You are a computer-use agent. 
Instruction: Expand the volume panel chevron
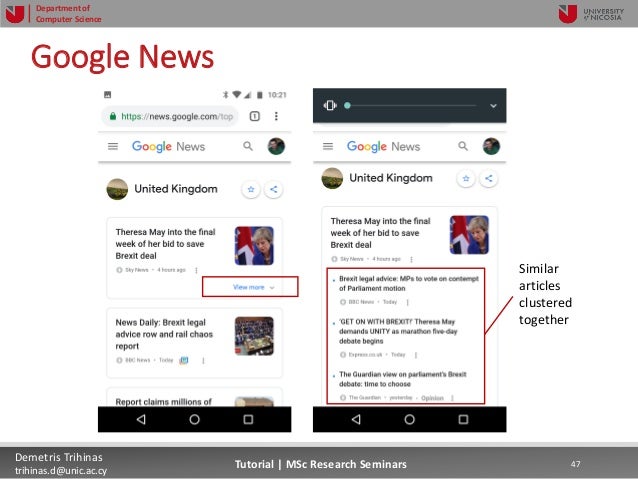[493, 106]
